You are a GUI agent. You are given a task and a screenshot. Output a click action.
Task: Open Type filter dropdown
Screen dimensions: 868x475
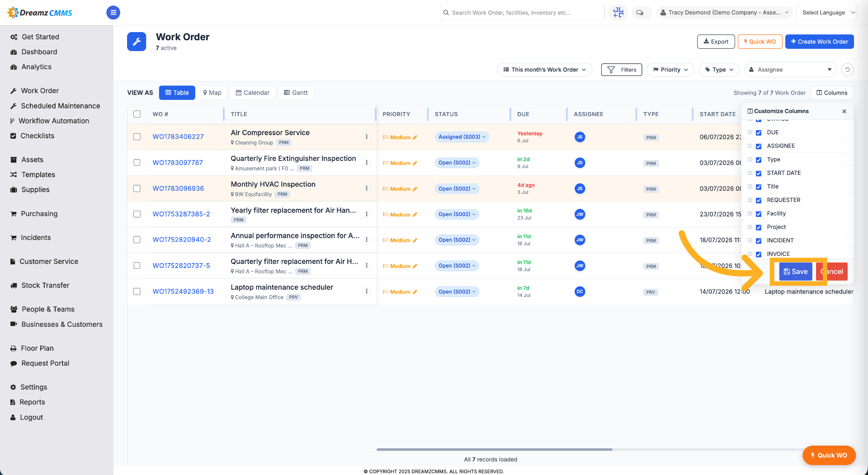click(x=719, y=70)
